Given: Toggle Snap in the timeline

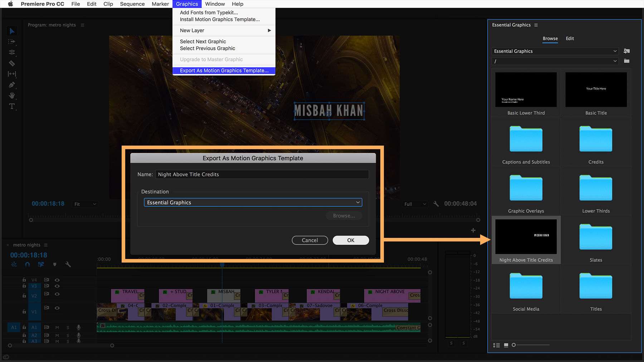Looking at the screenshot, I should (27, 265).
